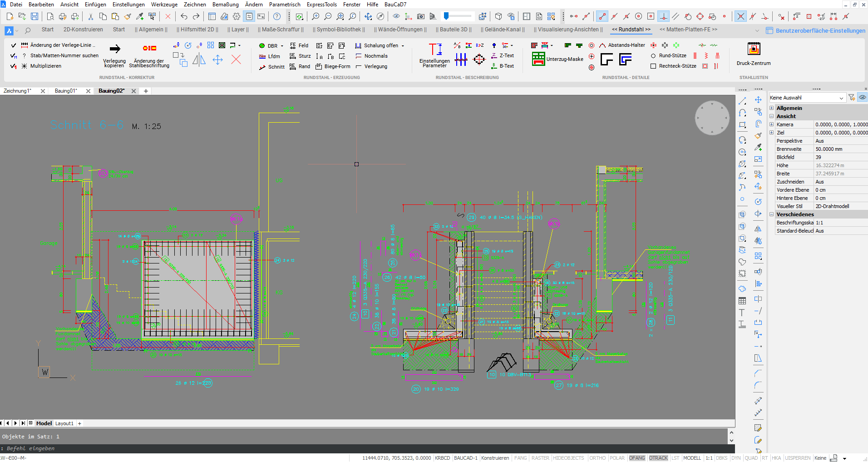Click the slider in the top toolbar
Screen dimensions: 868x462
point(447,16)
